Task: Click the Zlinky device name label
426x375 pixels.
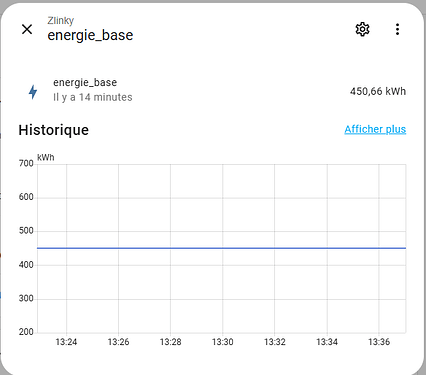Action: coord(60,21)
